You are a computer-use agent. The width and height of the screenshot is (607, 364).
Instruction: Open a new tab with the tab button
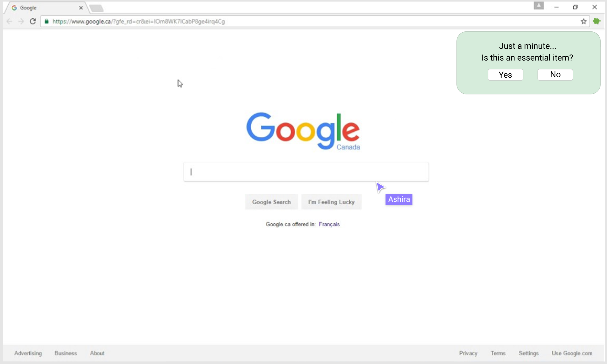click(96, 8)
